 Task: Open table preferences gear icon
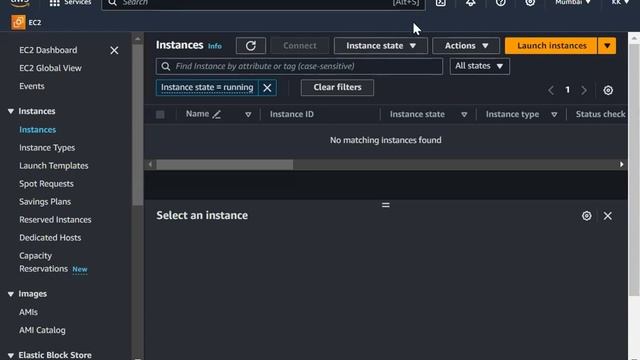click(608, 90)
